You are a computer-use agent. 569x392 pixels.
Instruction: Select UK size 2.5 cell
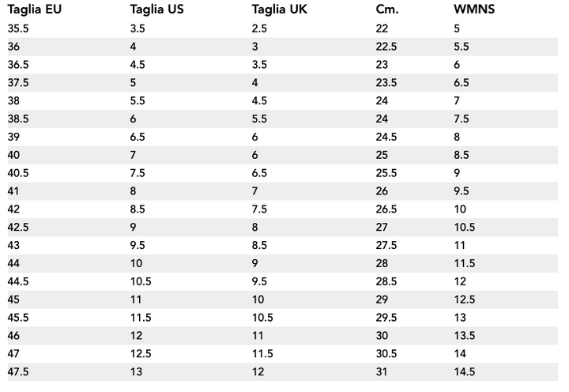click(x=260, y=28)
